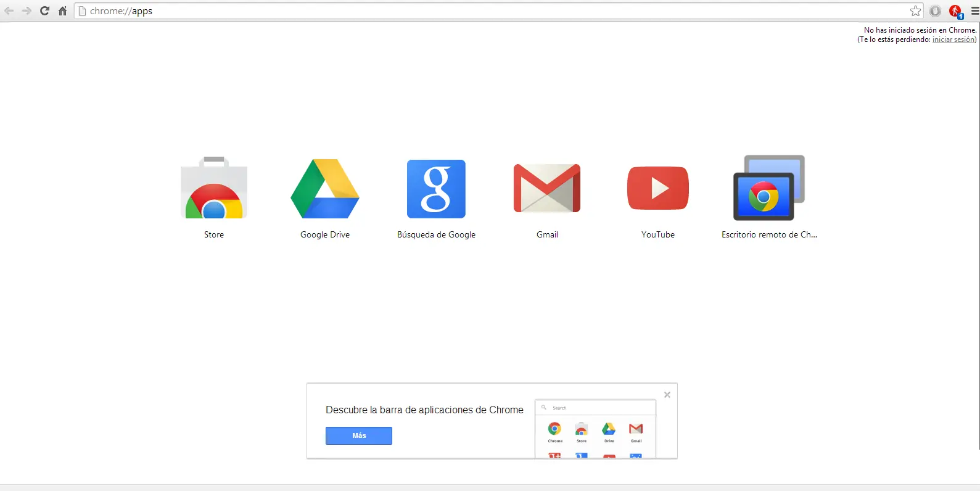The image size is (980, 491).
Task: Go back with the back arrow
Action: click(x=9, y=10)
